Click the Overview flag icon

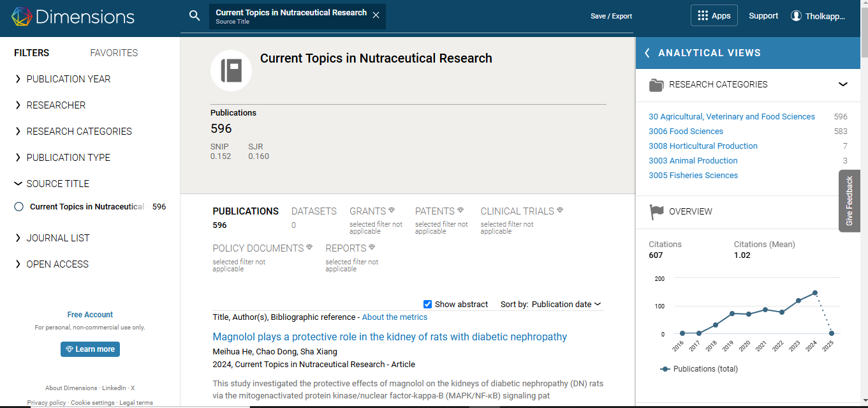tap(656, 212)
